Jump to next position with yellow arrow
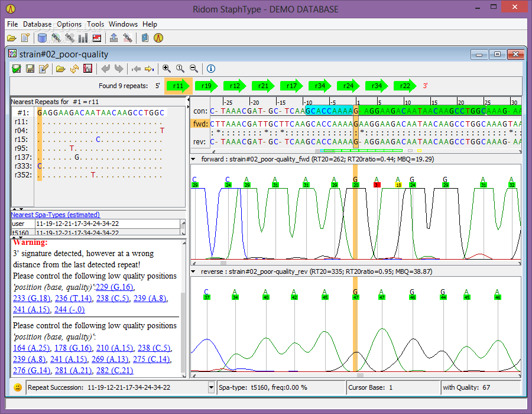 tap(150, 69)
